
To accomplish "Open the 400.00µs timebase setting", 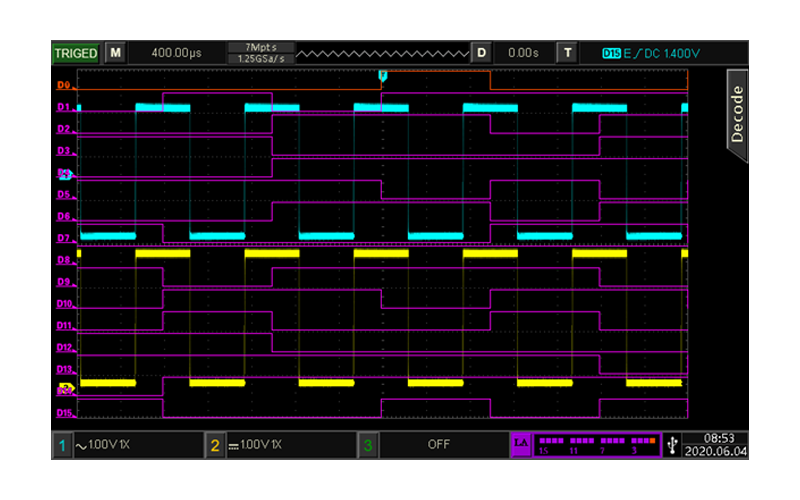I will pos(175,52).
